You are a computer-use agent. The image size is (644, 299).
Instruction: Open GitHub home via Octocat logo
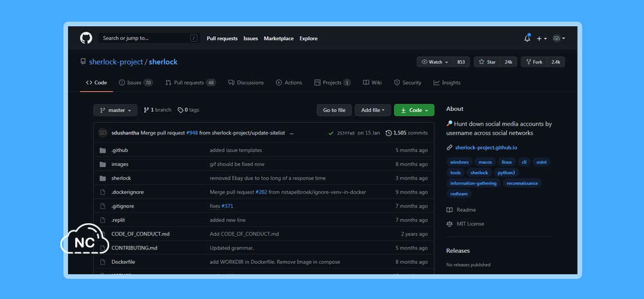pyautogui.click(x=86, y=38)
